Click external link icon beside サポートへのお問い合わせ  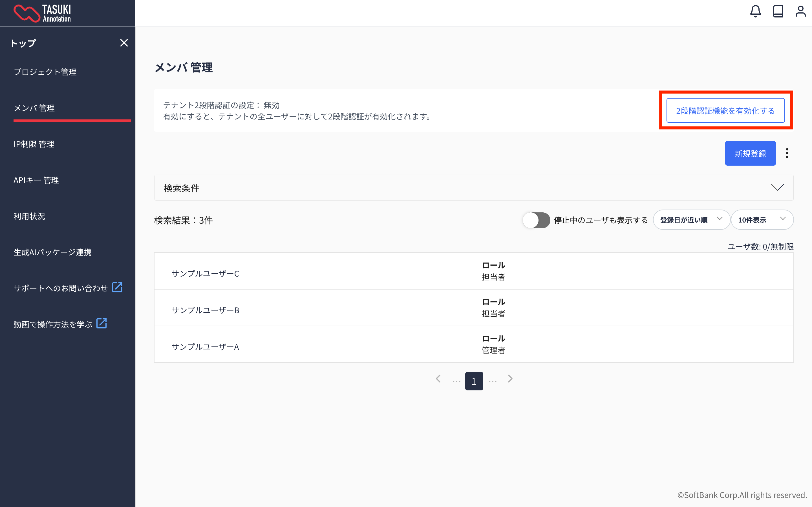117,287
